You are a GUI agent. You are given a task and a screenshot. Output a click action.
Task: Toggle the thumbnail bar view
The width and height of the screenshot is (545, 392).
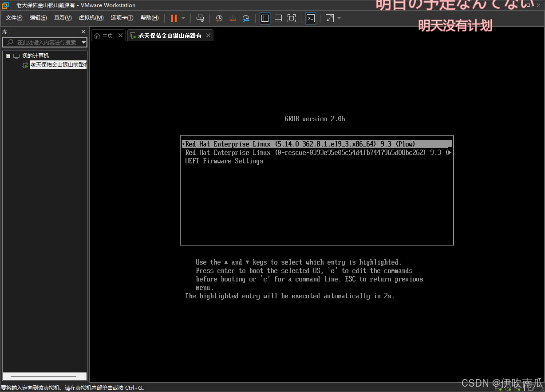tap(278, 18)
